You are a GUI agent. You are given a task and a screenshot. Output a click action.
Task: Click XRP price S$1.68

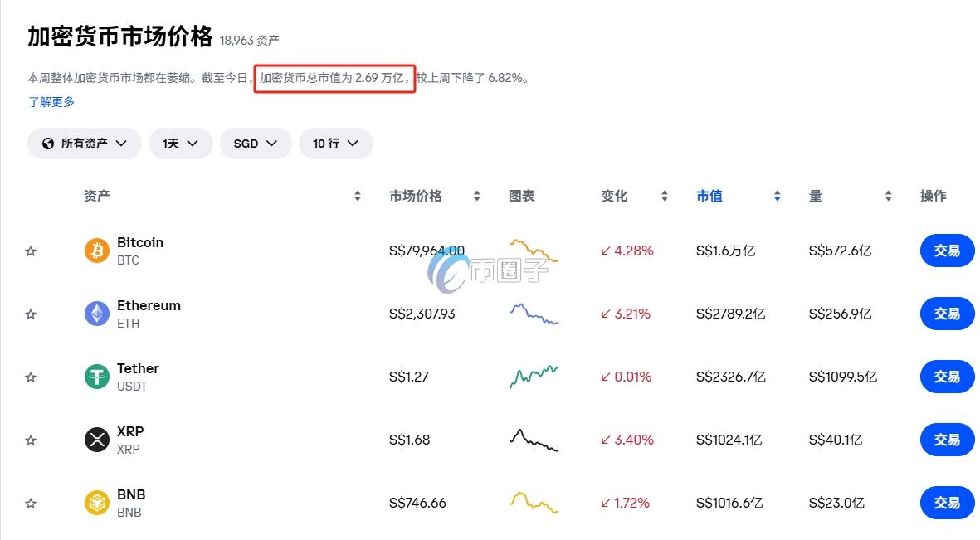click(x=409, y=440)
